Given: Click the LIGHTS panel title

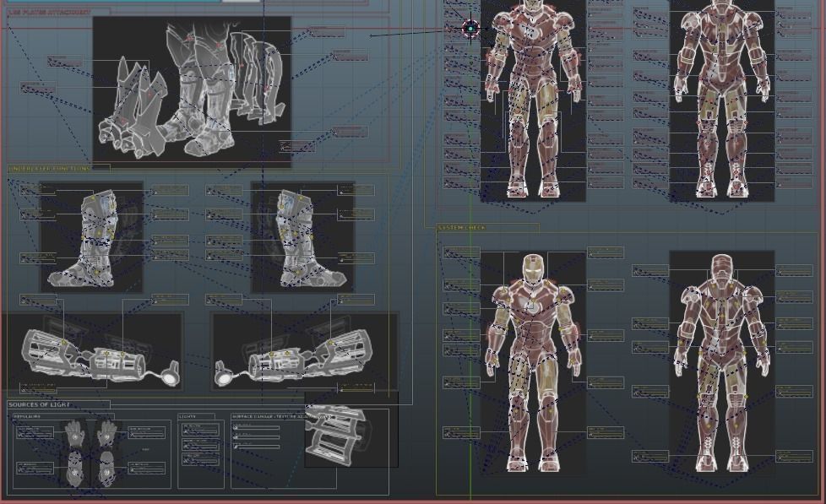Looking at the screenshot, I should (187, 416).
